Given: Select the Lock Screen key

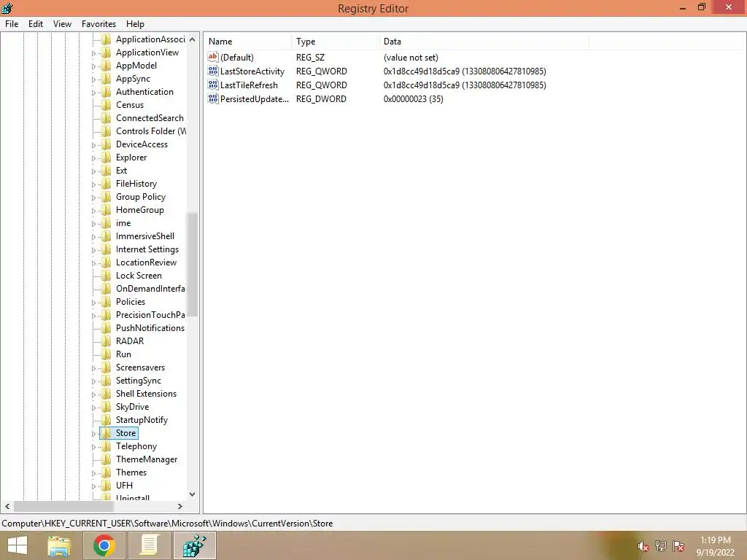Looking at the screenshot, I should pyautogui.click(x=139, y=275).
